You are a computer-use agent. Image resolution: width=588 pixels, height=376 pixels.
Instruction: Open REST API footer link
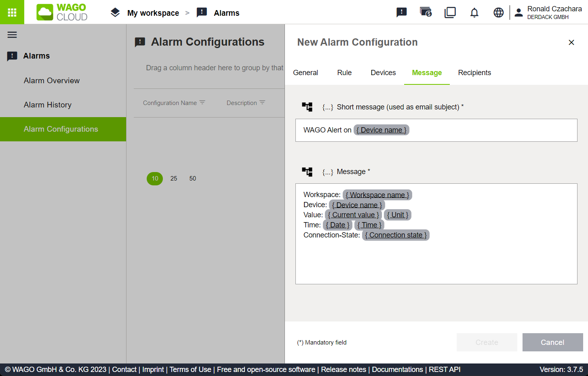pyautogui.click(x=445, y=370)
